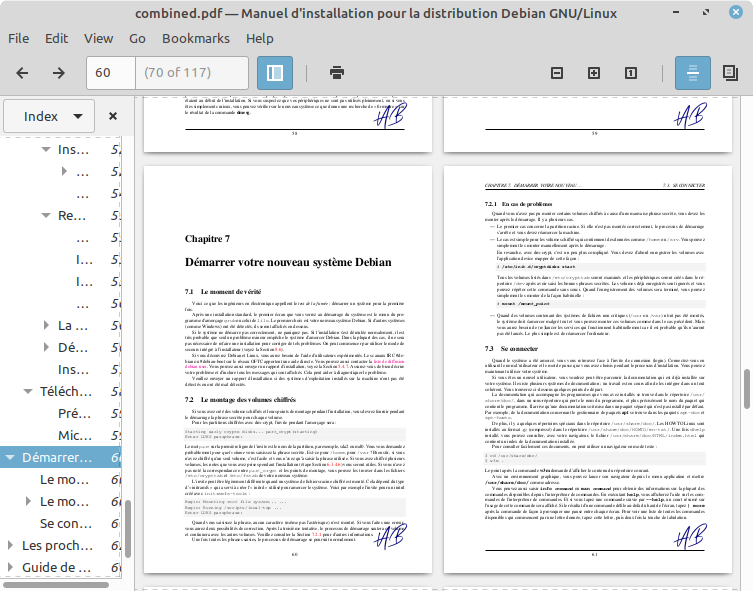Select 'Guide de …' in the index
This screenshot has height=591, width=753.
[57, 567]
